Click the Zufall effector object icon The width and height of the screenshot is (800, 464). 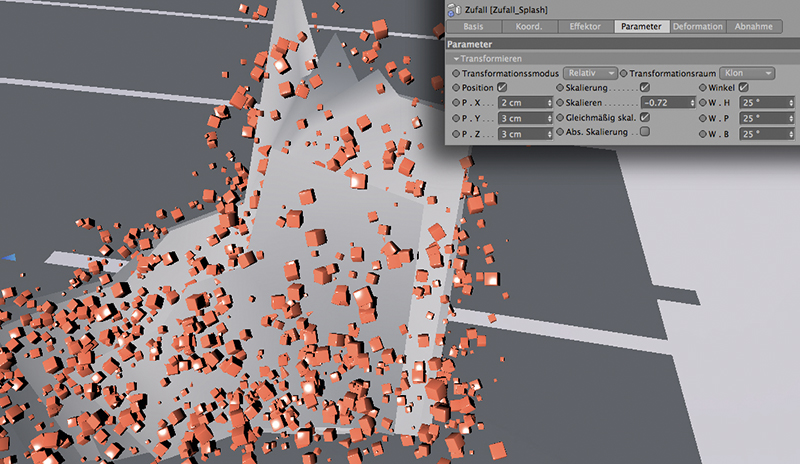tap(454, 9)
